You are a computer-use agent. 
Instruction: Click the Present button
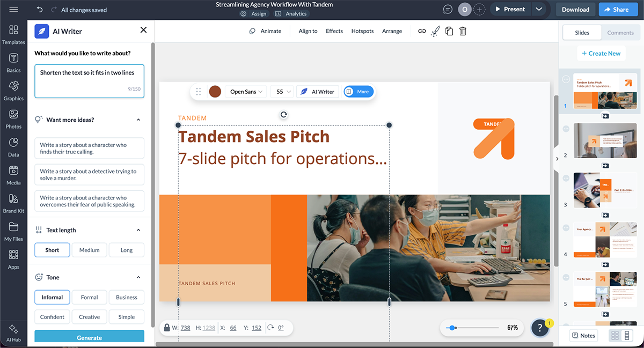[x=510, y=9]
